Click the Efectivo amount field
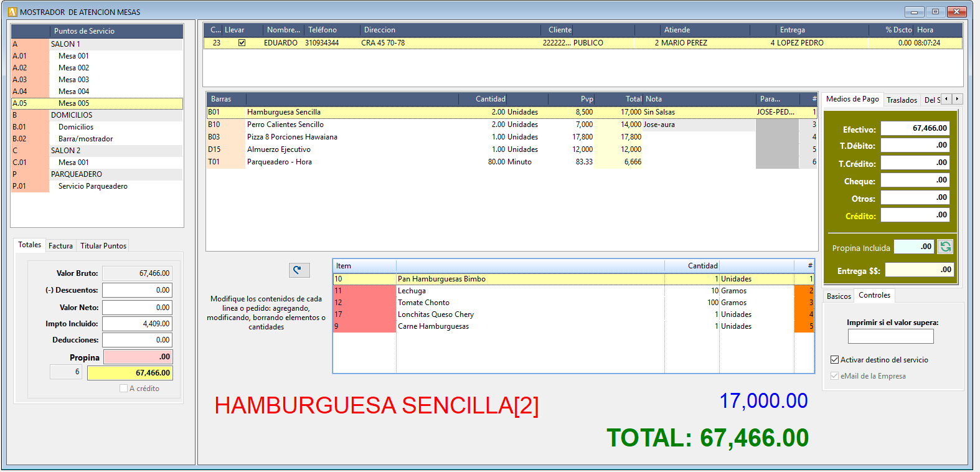 click(x=915, y=128)
